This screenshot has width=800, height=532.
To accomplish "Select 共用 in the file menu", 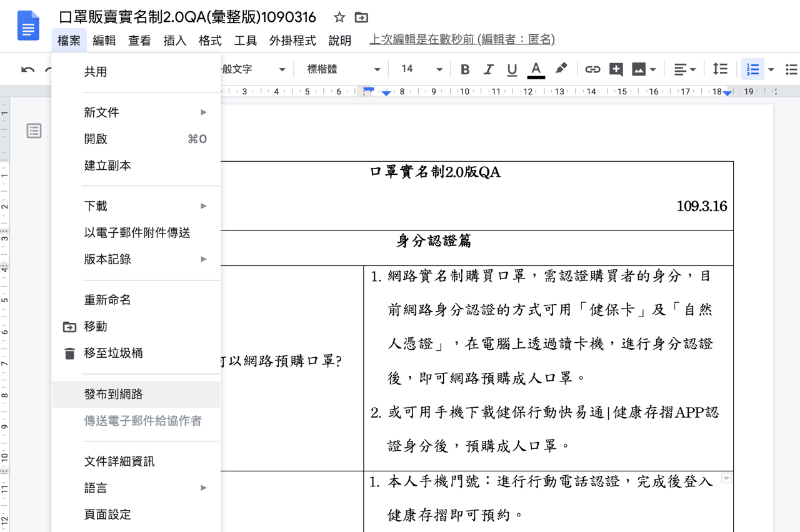I will pyautogui.click(x=136, y=72).
